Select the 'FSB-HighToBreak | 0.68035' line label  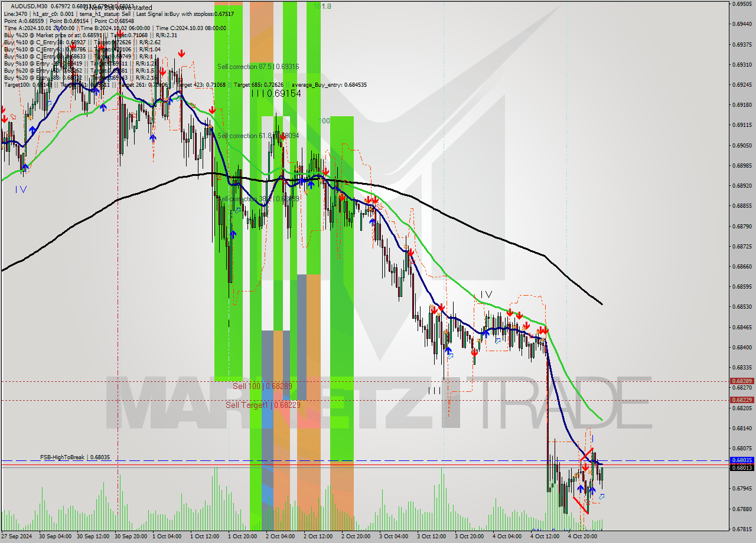click(x=75, y=457)
